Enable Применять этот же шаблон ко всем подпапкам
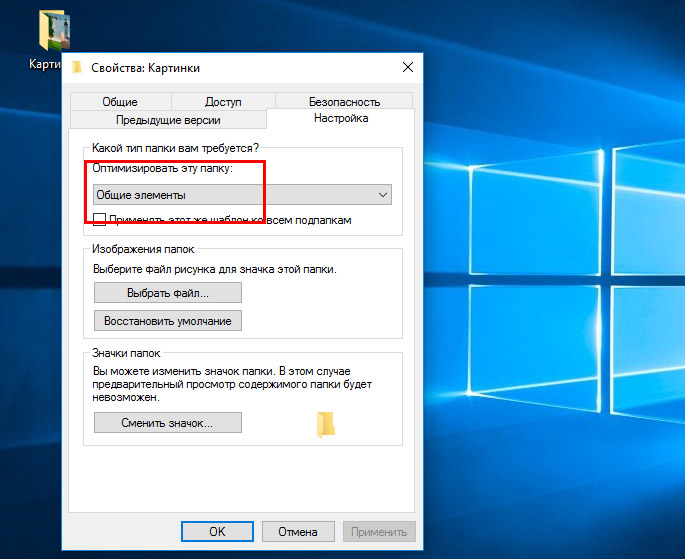Image resolution: width=685 pixels, height=559 pixels. [x=100, y=219]
